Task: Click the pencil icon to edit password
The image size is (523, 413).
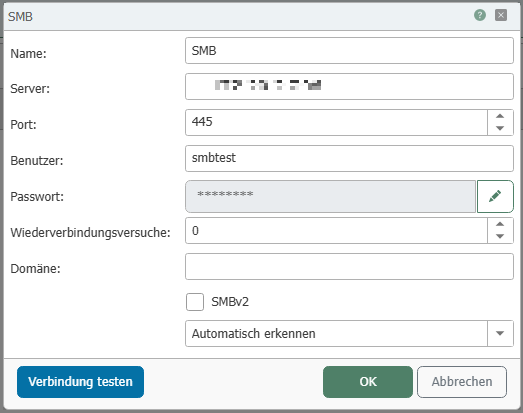Action: point(495,196)
